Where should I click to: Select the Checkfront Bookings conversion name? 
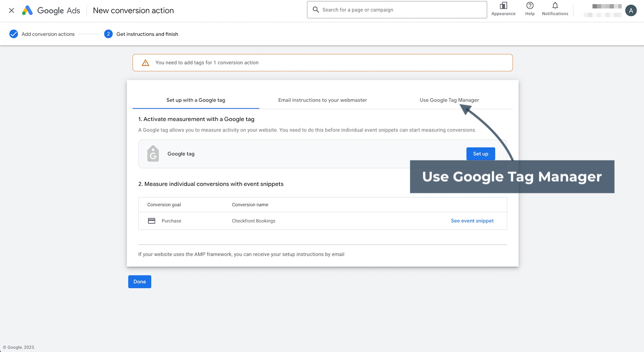(254, 221)
